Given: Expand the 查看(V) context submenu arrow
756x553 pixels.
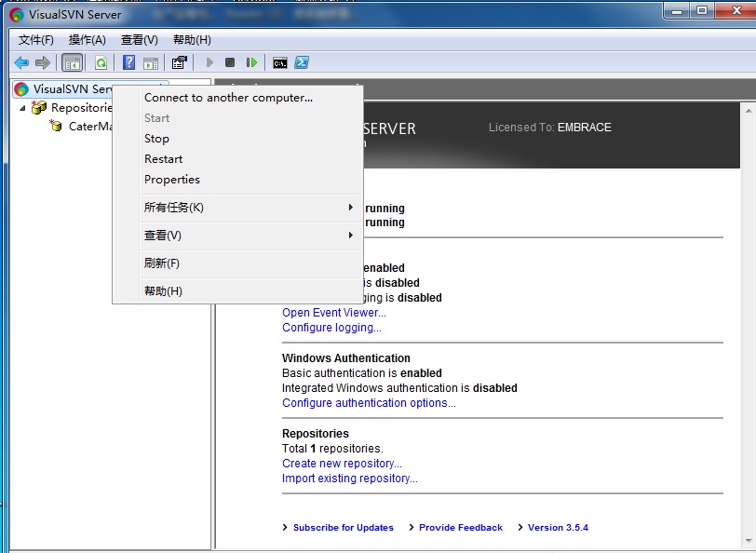Looking at the screenshot, I should 350,236.
